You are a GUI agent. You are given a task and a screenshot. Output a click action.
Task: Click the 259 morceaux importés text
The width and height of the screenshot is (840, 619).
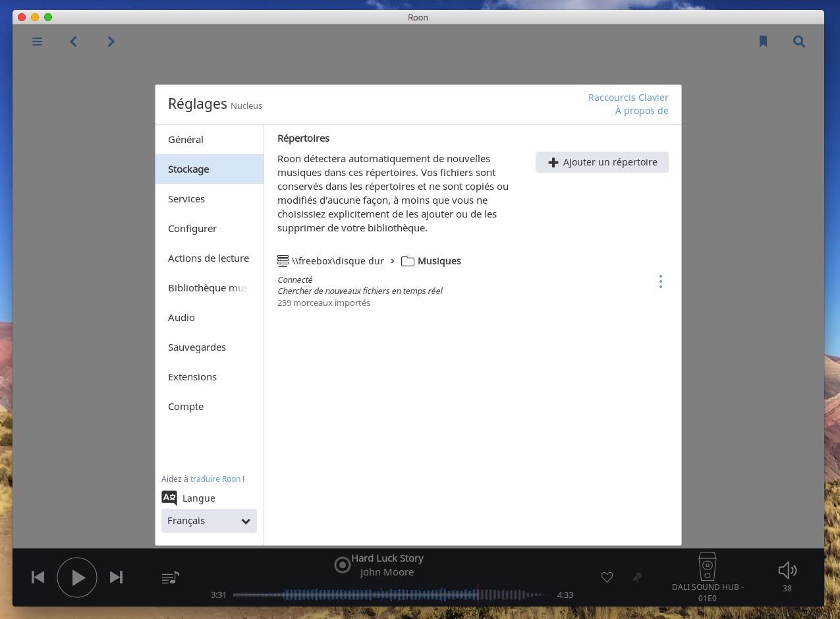point(324,303)
